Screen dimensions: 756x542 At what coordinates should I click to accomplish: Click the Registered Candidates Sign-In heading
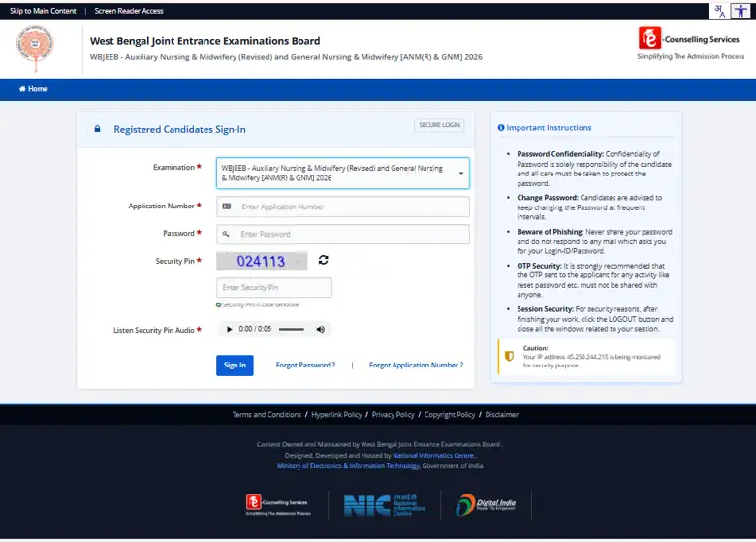[x=180, y=129]
